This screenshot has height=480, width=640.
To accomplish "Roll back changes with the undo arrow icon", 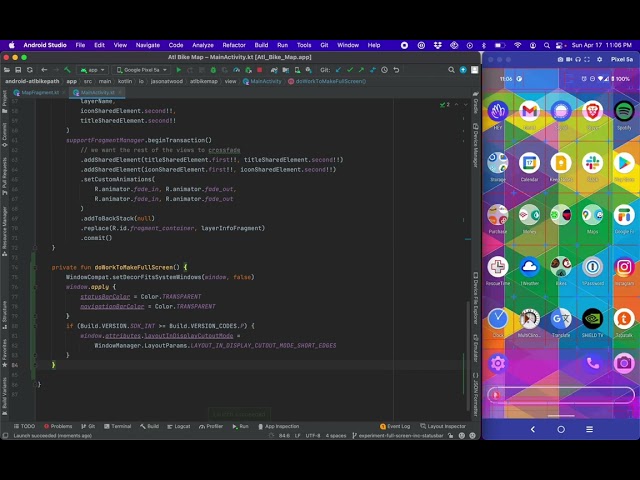I will tap(396, 70).
